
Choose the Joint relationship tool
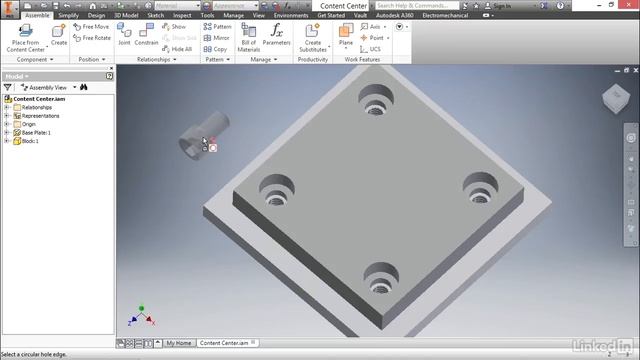tap(124, 35)
